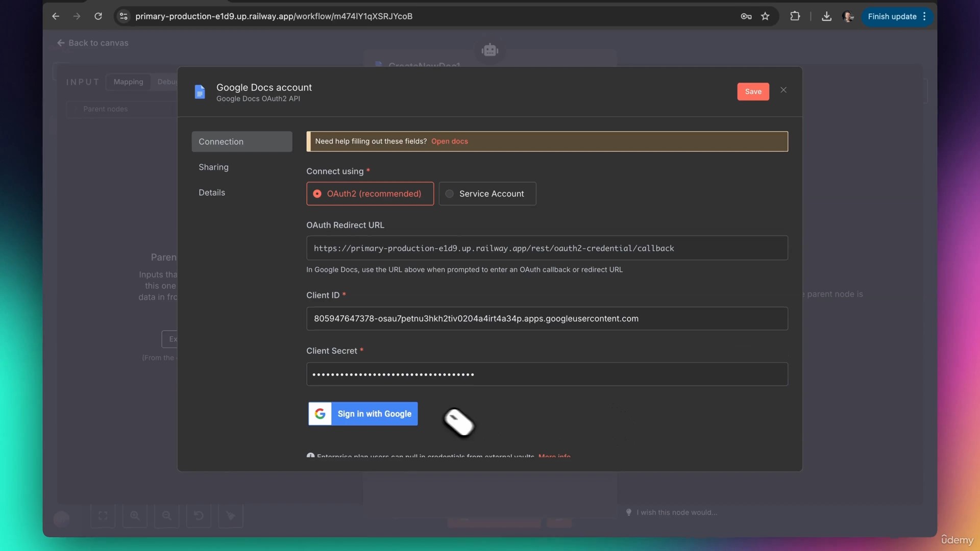Click the browser back arrow
The image size is (980, 551).
pyautogui.click(x=56, y=16)
